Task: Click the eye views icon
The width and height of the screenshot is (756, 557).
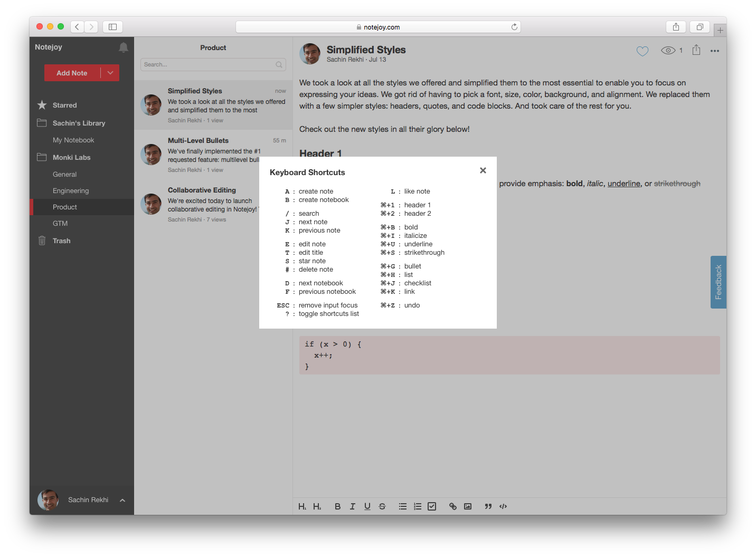Action: pos(668,51)
